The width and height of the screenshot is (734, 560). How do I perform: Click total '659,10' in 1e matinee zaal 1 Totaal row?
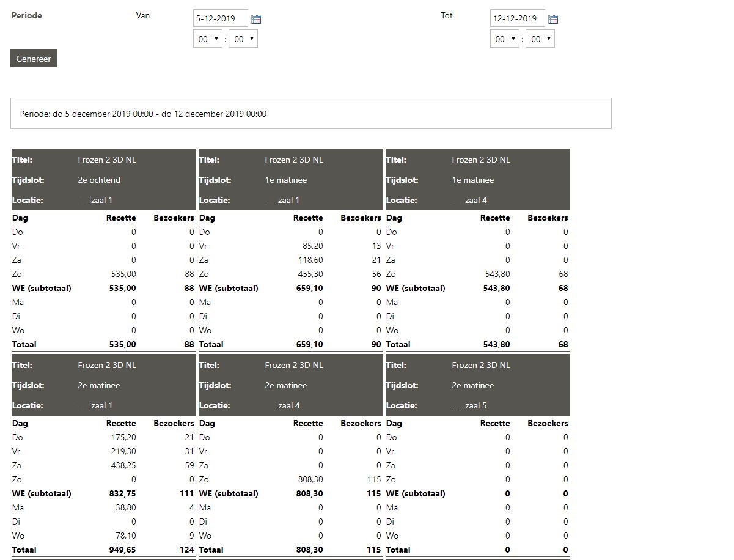tap(310, 344)
